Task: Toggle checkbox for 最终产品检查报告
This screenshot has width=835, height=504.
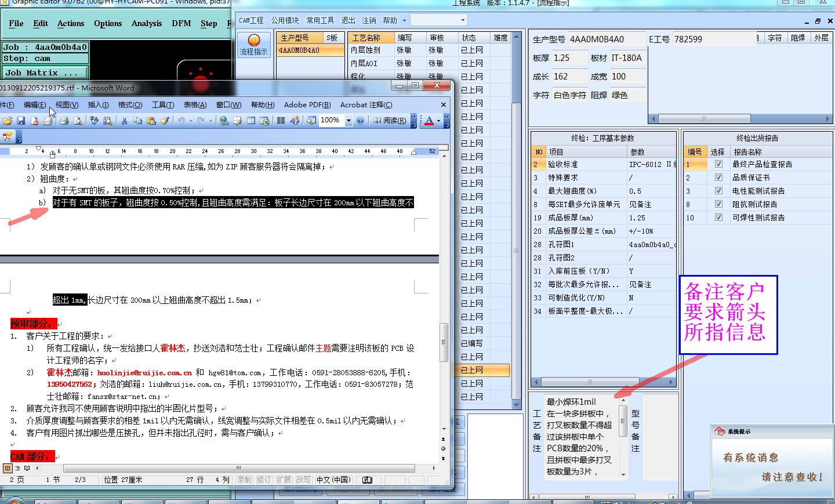Action: [718, 164]
